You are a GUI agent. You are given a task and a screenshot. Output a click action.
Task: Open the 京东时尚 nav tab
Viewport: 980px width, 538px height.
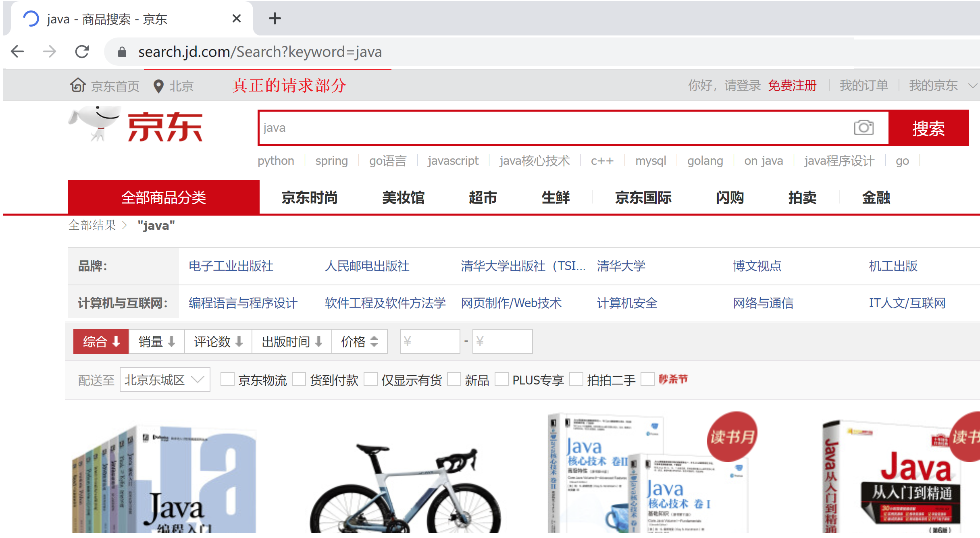tap(309, 198)
